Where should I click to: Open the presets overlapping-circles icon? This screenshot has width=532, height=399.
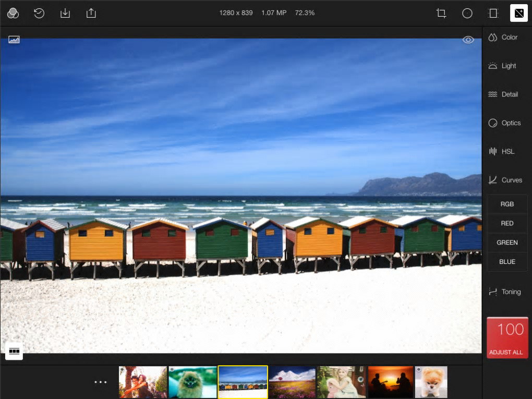pos(13,13)
